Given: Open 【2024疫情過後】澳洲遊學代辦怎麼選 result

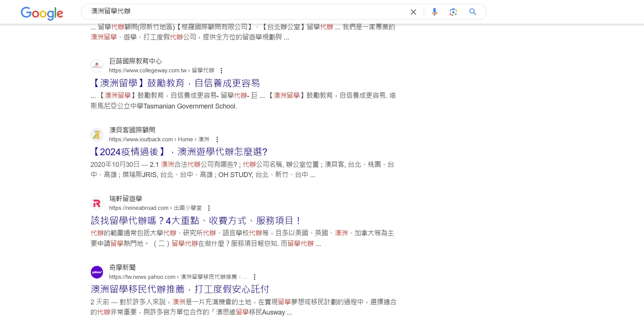Looking at the screenshot, I should [x=179, y=152].
